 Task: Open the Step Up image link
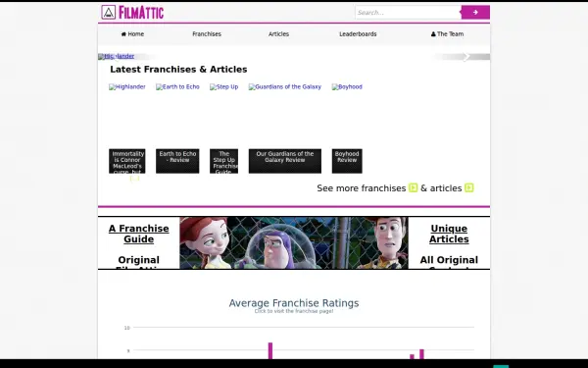click(223, 87)
